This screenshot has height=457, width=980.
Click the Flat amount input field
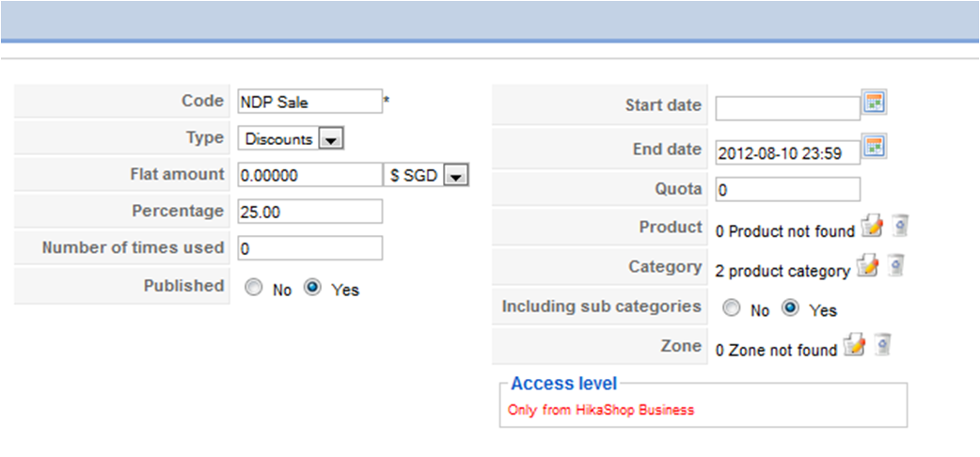point(309,175)
